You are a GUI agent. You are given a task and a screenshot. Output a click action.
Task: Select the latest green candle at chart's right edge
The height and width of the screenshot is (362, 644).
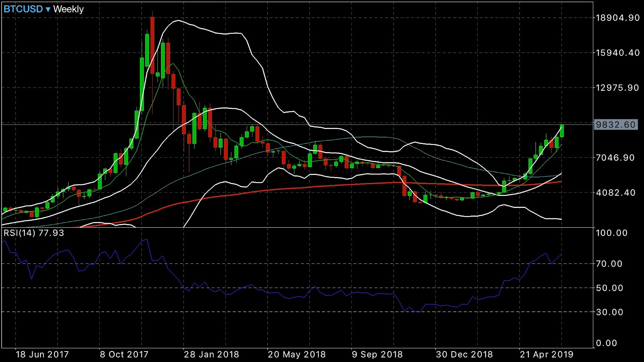(562, 131)
